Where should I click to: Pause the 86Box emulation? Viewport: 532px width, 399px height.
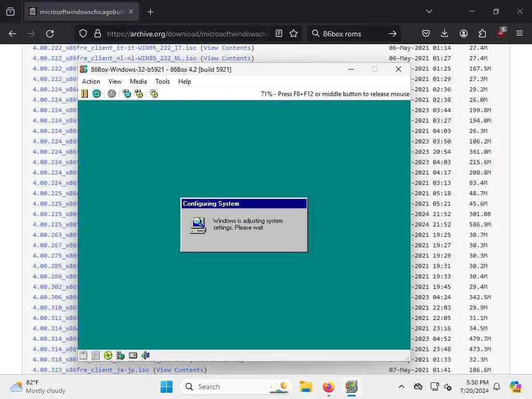coord(85,94)
